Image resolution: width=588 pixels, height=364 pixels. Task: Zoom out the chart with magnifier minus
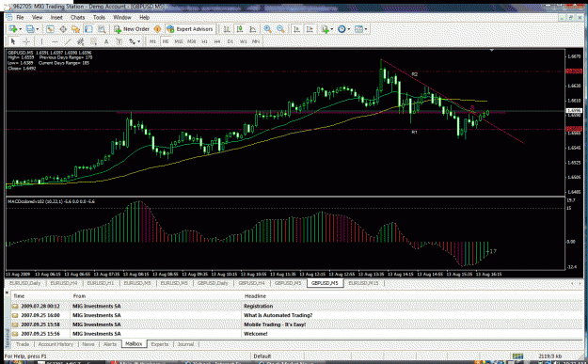[280, 29]
